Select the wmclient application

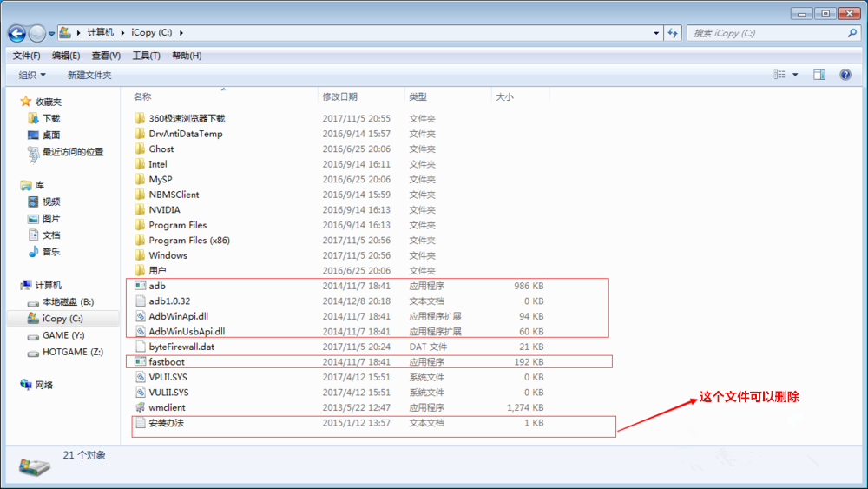168,407
